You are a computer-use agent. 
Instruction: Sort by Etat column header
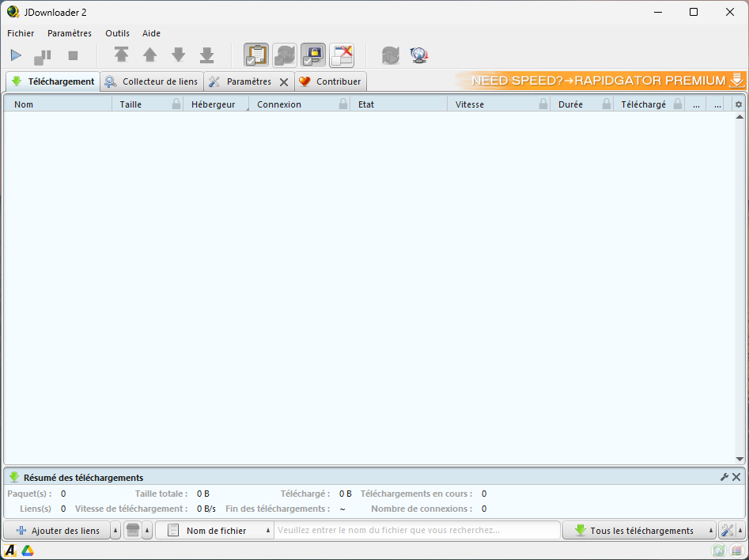(399, 104)
